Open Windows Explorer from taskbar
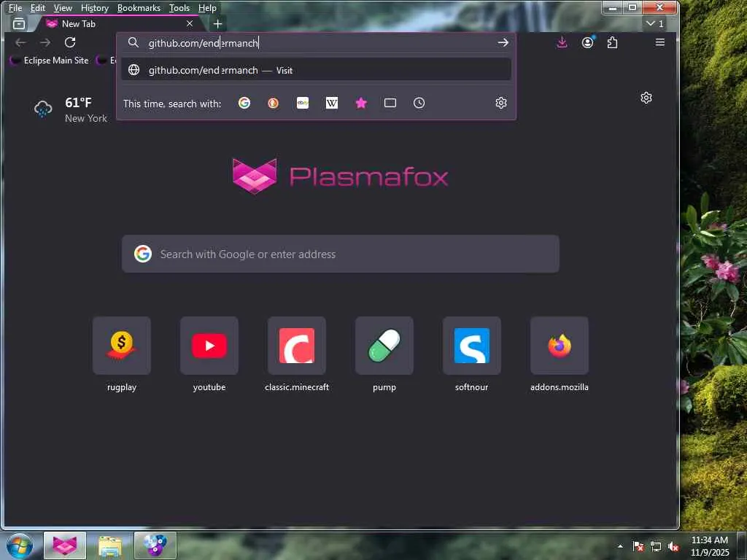Viewport: 747px width, 560px height. tap(110, 545)
